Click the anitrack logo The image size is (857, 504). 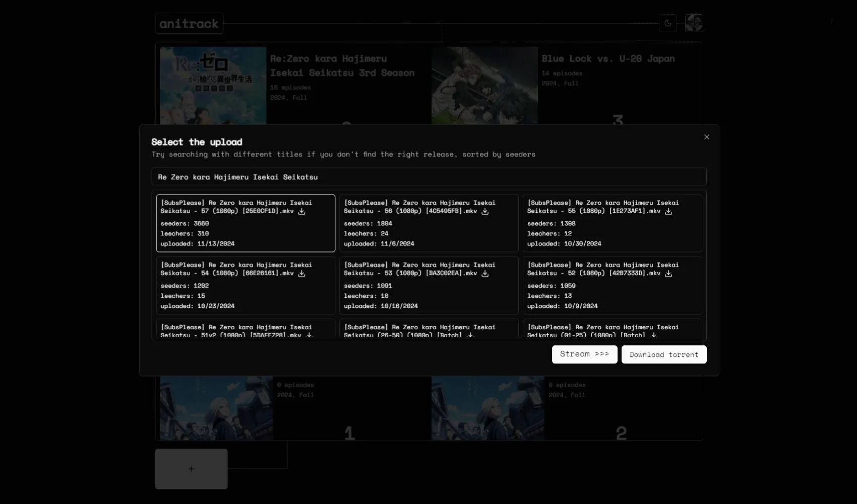[x=189, y=24]
